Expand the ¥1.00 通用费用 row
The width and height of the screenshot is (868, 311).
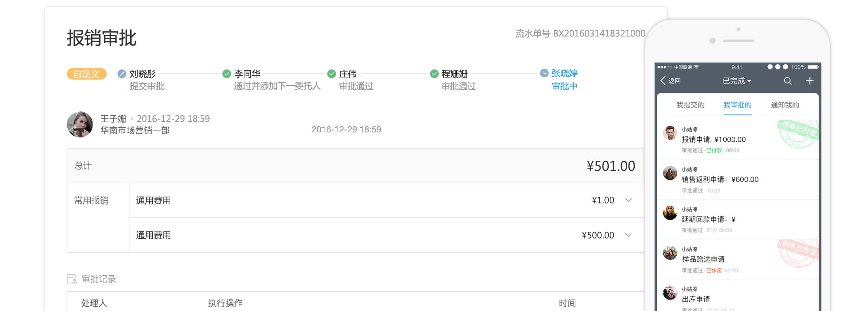click(628, 200)
